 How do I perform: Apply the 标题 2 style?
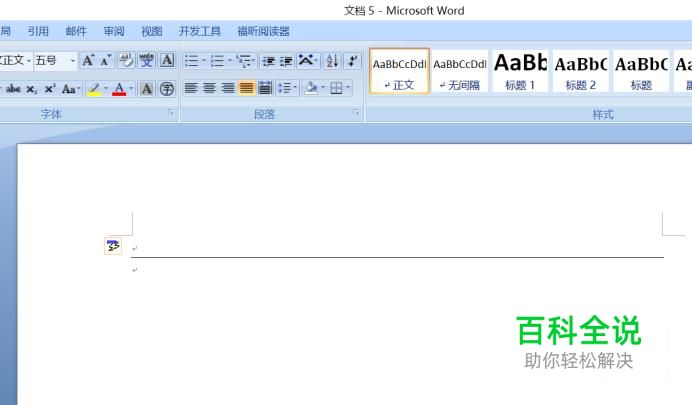(x=581, y=71)
